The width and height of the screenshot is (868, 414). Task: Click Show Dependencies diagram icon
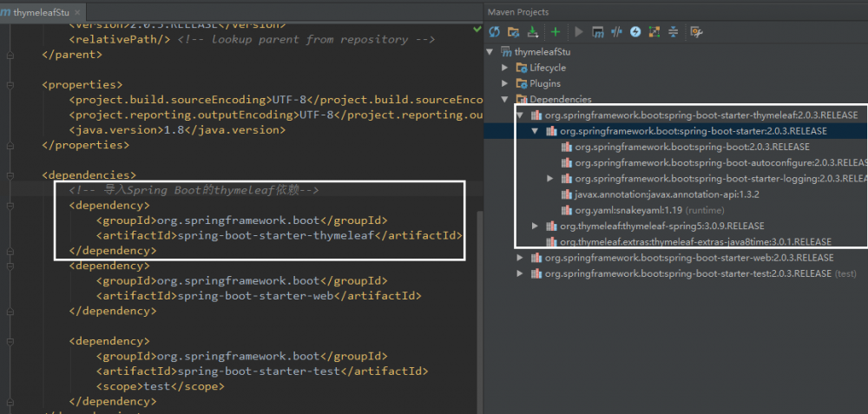click(x=654, y=31)
